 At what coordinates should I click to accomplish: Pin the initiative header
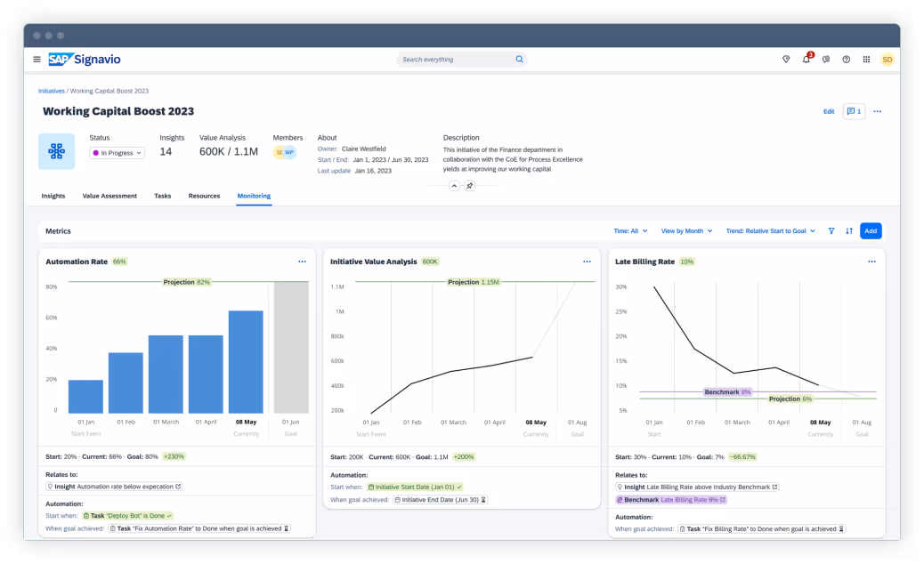click(470, 186)
